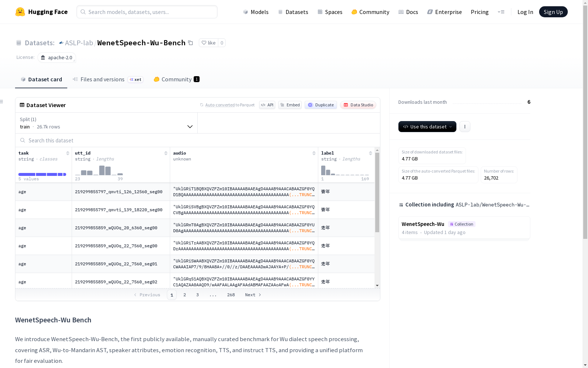Open the more navigation menu icon

click(501, 12)
